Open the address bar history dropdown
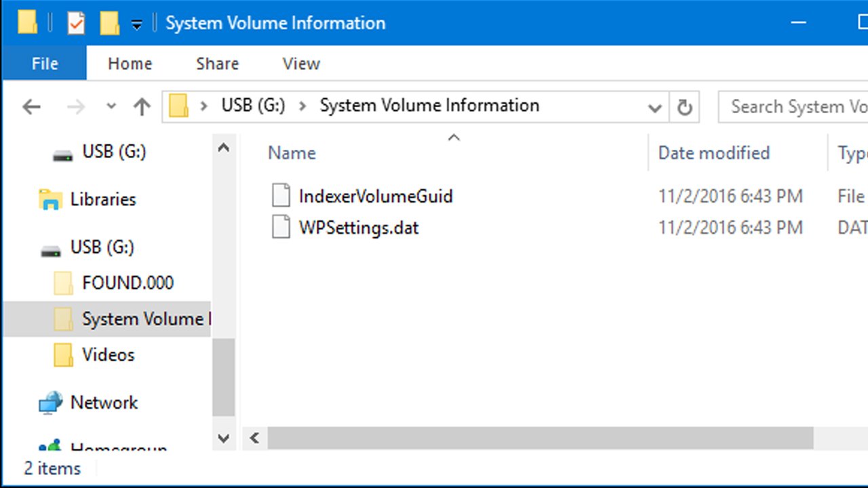 click(654, 108)
